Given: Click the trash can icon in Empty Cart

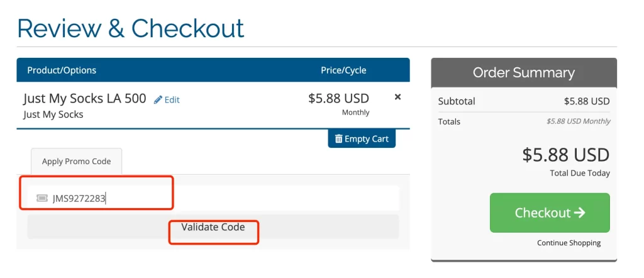Looking at the screenshot, I should pos(338,139).
